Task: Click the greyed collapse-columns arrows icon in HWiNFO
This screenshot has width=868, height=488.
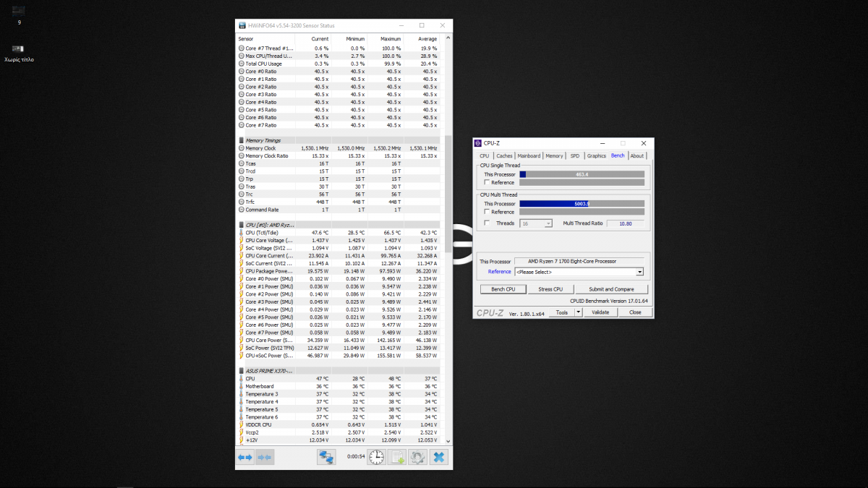Action: pyautogui.click(x=265, y=457)
